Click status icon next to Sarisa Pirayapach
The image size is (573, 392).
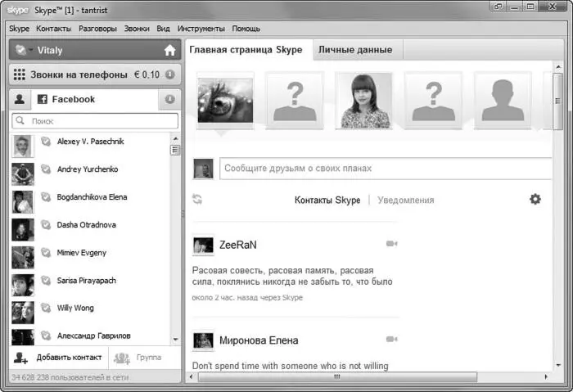[46, 280]
